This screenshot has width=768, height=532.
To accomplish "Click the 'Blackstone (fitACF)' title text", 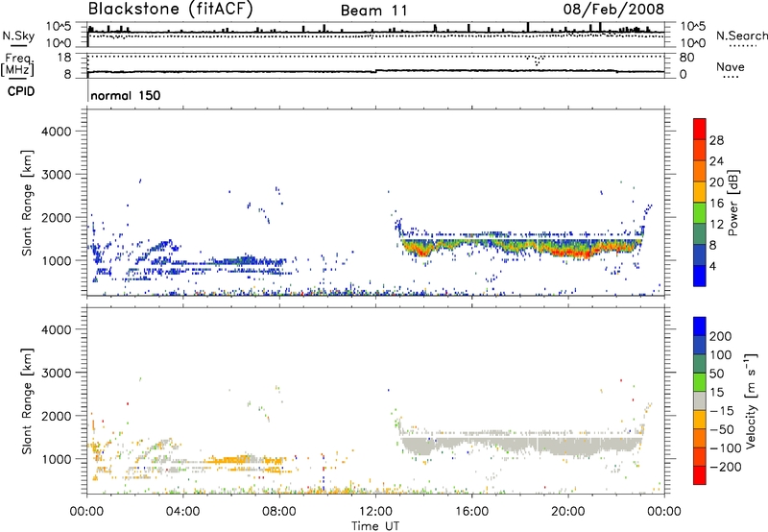I will point(171,9).
